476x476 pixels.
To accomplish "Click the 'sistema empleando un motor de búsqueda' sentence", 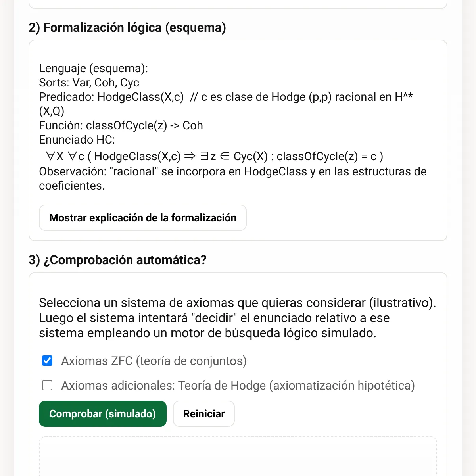I will pyautogui.click(x=207, y=333).
